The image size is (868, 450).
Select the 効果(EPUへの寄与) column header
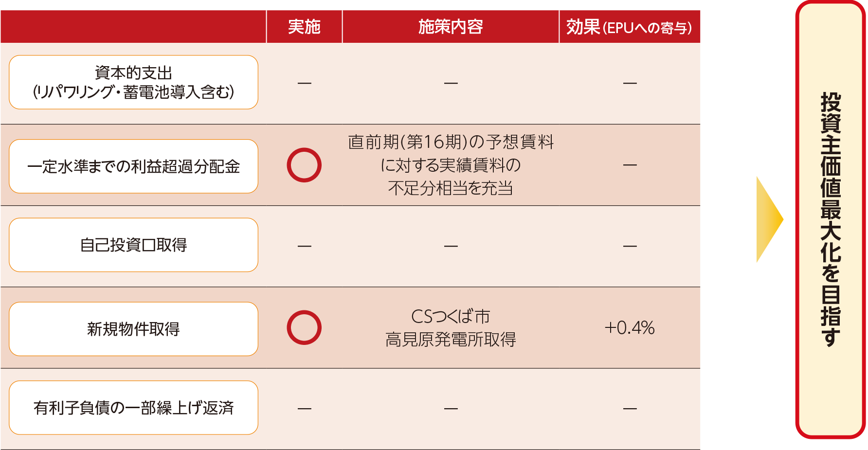click(x=629, y=27)
